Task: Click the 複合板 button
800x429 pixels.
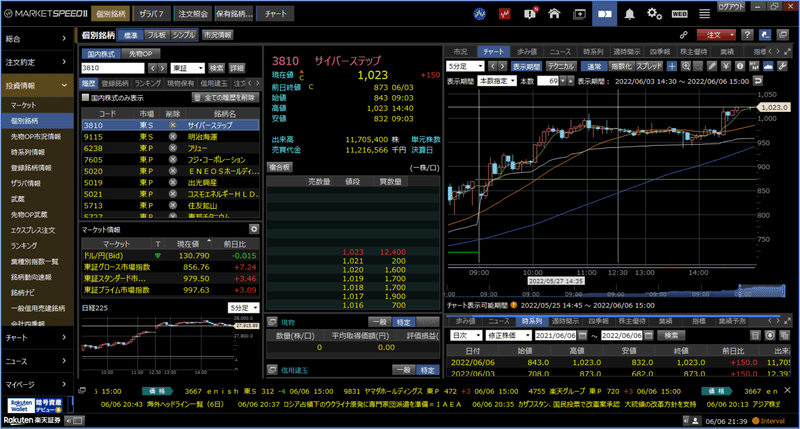Action: 280,167
